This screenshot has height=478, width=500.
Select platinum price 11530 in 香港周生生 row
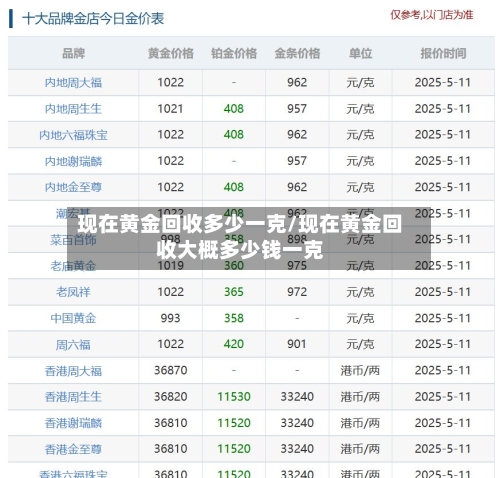point(234,396)
